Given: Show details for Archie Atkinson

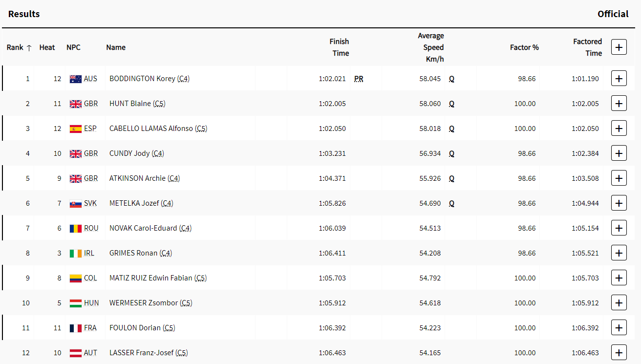Looking at the screenshot, I should [619, 178].
